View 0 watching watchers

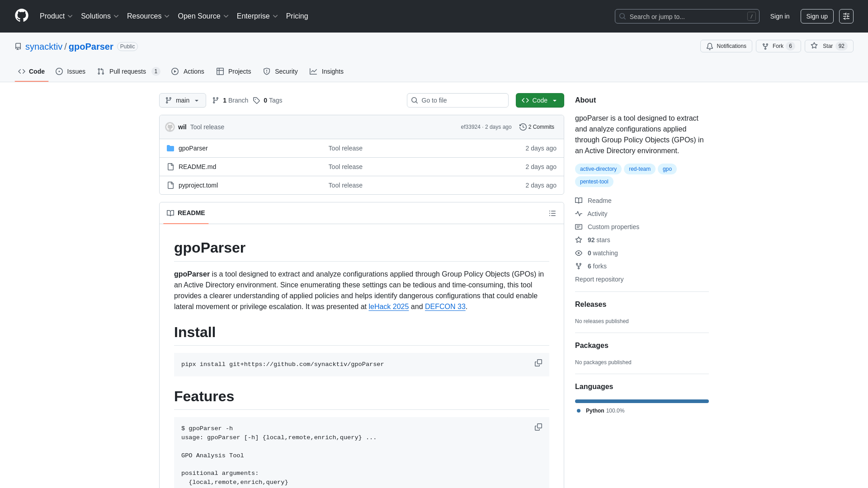596,253
